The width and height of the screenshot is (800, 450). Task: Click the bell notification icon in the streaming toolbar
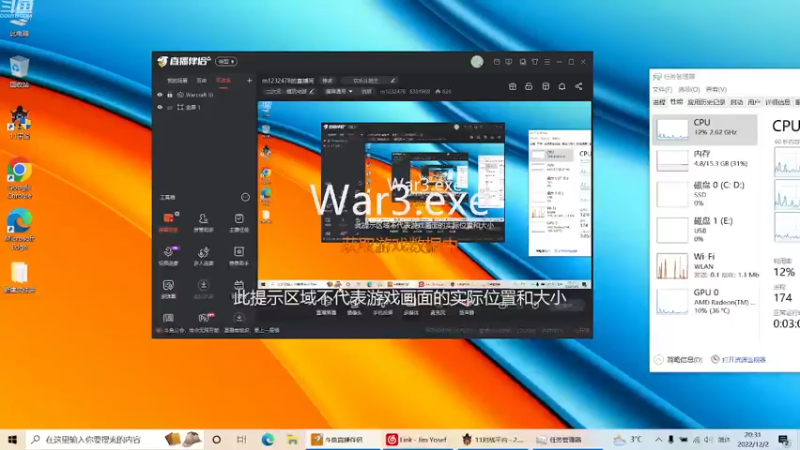562,86
